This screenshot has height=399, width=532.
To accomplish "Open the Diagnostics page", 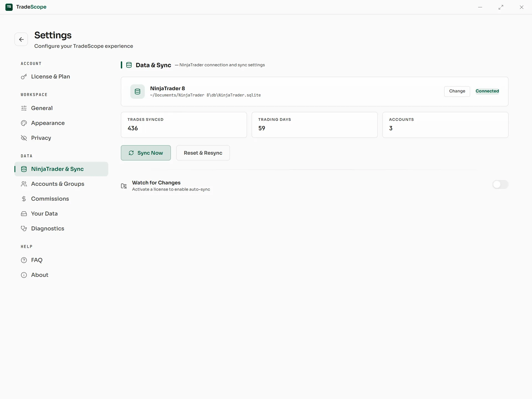I will (62, 229).
